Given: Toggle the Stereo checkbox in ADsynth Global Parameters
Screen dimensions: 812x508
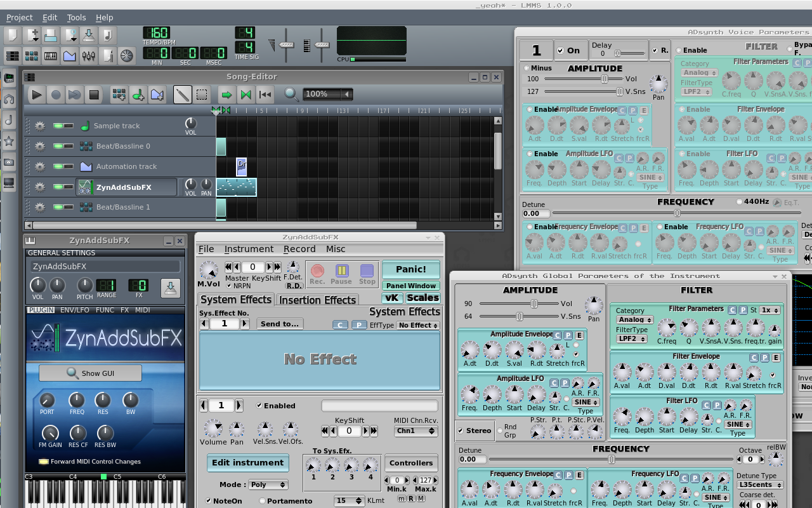Looking at the screenshot, I should (460, 431).
